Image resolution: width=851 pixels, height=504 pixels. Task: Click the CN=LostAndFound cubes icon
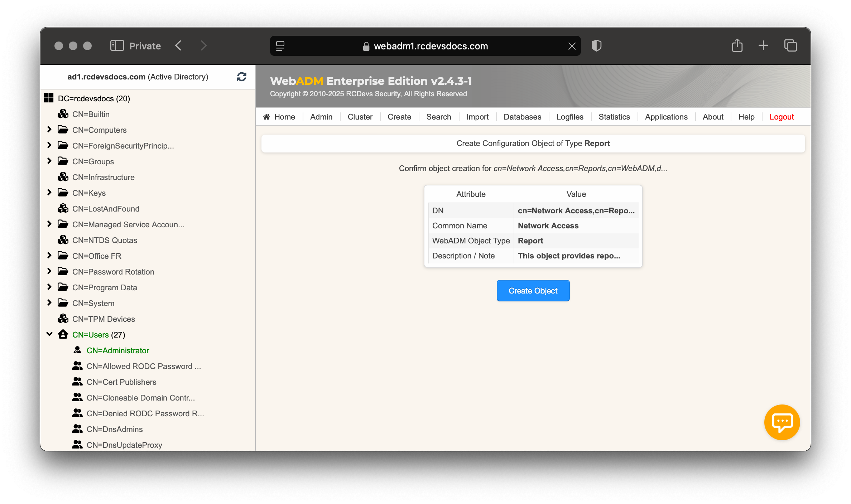pos(63,208)
